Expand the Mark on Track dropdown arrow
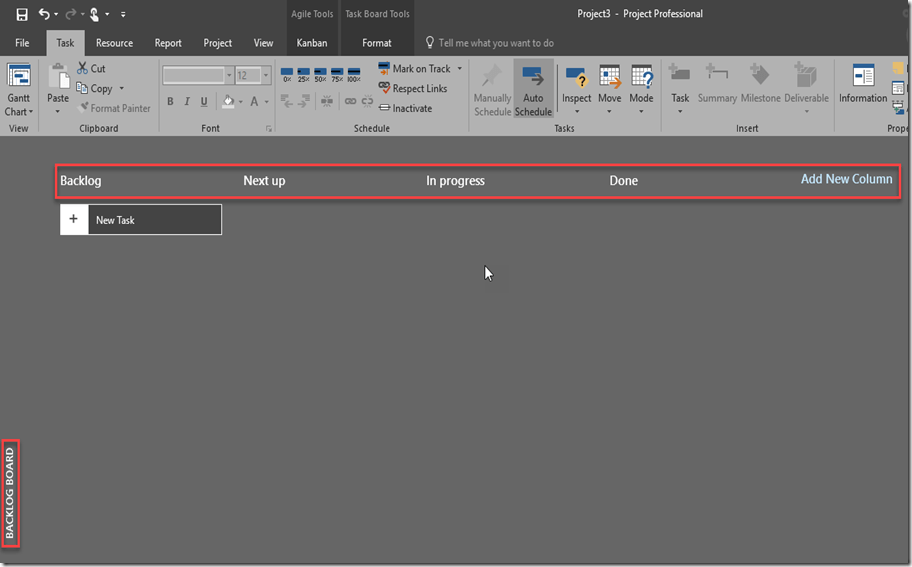 460,69
